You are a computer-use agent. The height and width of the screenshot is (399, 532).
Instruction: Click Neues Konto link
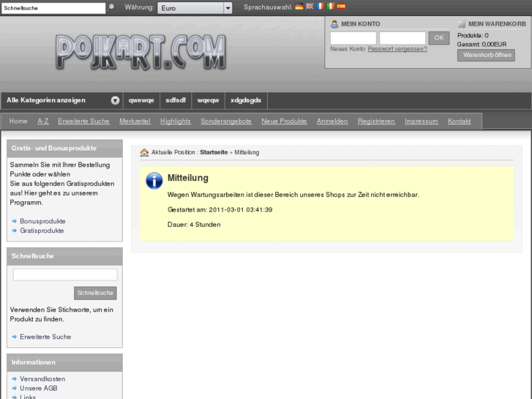pos(348,49)
